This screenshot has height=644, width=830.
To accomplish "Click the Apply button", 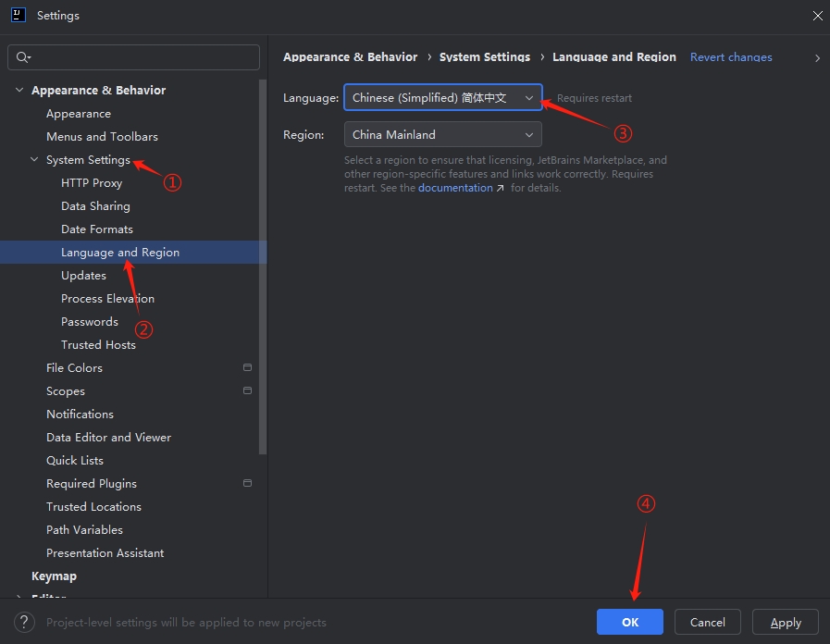I will (x=786, y=623).
